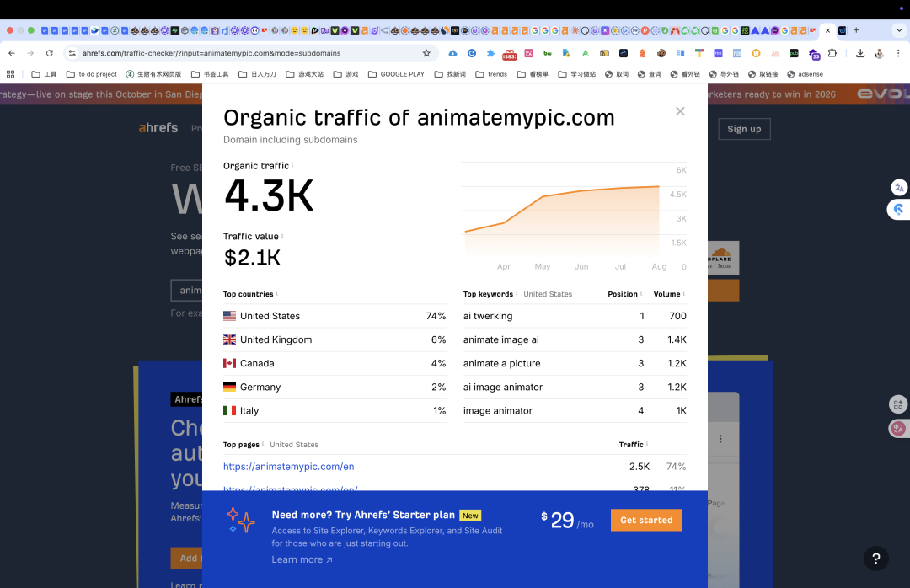
Task: Click the Germany country row
Action: 335,388
